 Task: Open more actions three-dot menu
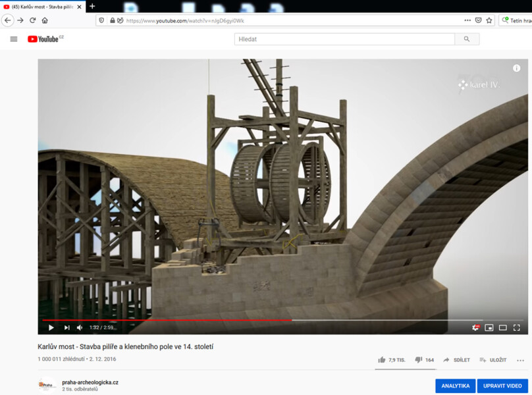coord(521,360)
